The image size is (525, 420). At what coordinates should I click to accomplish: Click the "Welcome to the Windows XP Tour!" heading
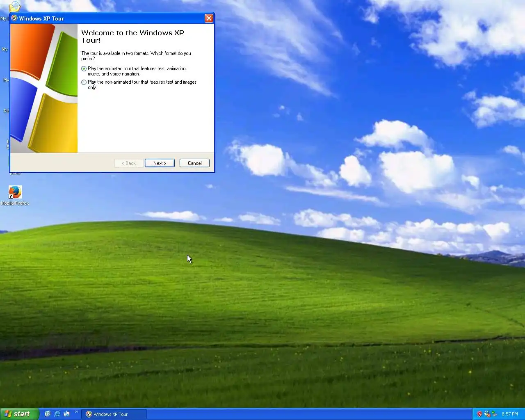132,37
